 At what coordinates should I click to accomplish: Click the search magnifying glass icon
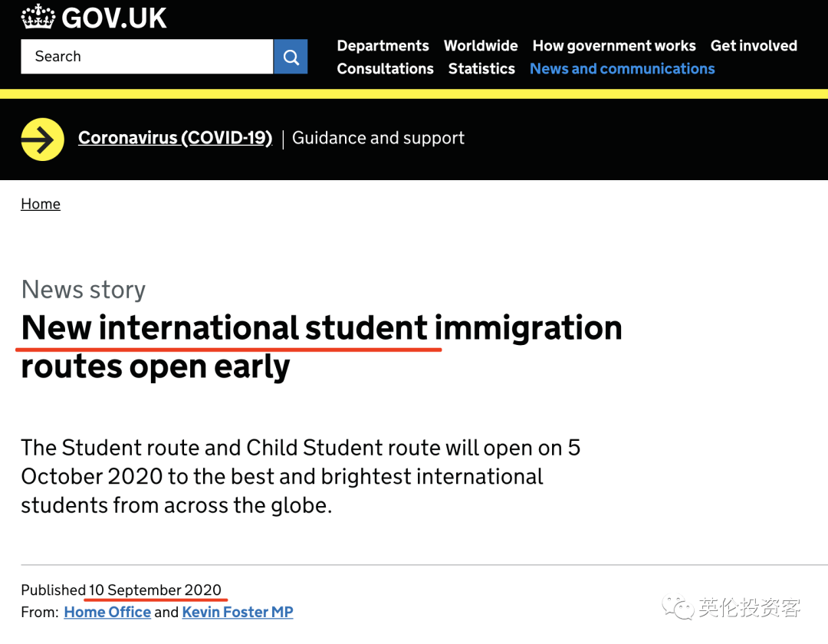coord(290,56)
